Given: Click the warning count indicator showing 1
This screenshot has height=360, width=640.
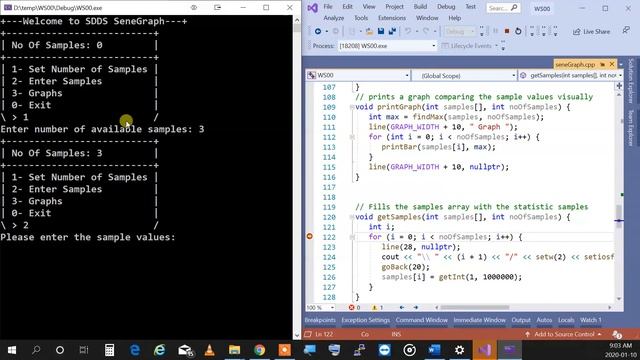Looking at the screenshot, I should [x=377, y=307].
